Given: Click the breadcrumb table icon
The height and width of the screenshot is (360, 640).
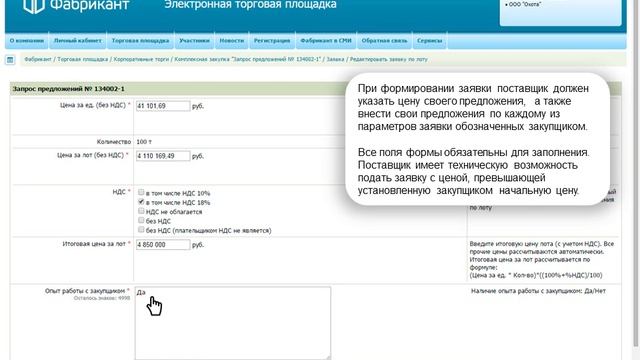Looking at the screenshot, I should coord(10,60).
